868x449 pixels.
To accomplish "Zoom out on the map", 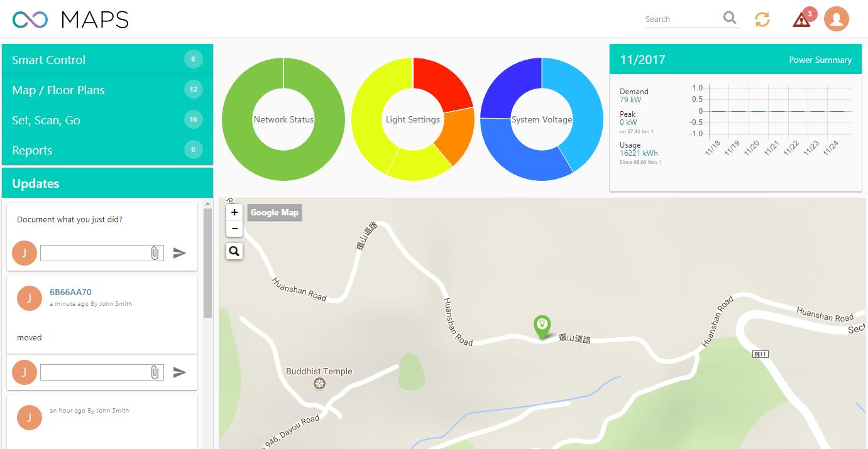I will [x=234, y=229].
